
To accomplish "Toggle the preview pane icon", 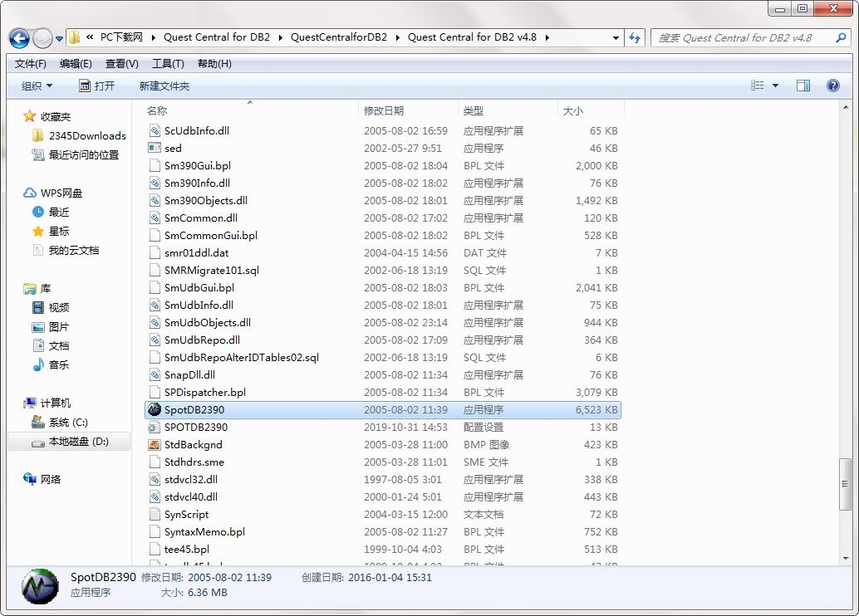I will tap(803, 86).
